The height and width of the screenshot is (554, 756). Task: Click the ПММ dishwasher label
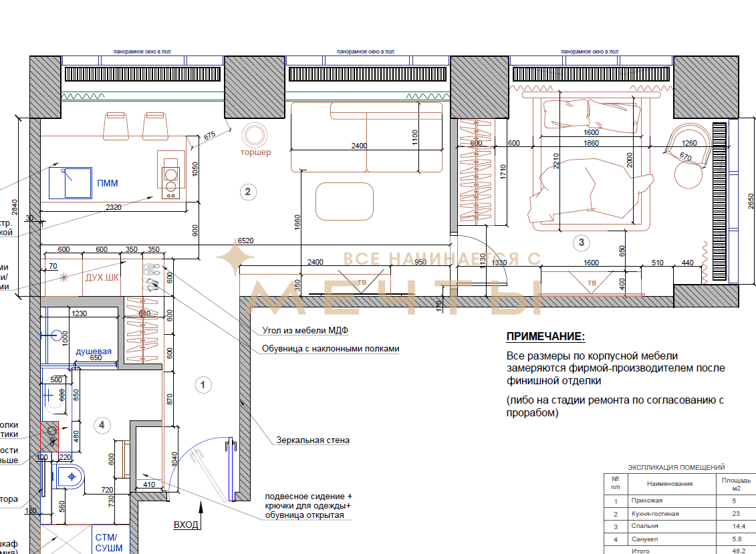(108, 184)
